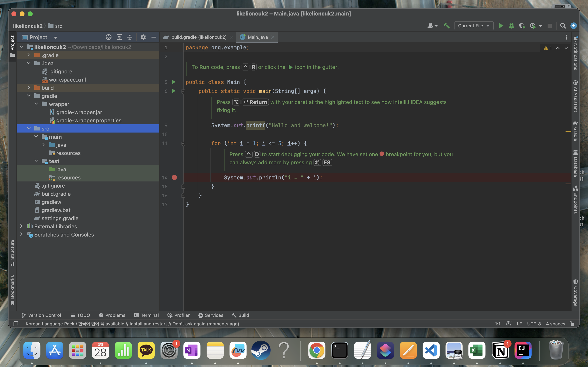Screen dimensions: 588x367
Task: Toggle the breakpoint on line 14
Action: [x=174, y=177]
